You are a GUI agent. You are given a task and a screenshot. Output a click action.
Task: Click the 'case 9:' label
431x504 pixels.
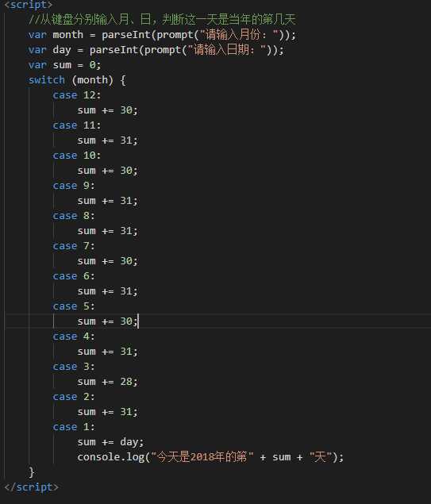point(74,186)
